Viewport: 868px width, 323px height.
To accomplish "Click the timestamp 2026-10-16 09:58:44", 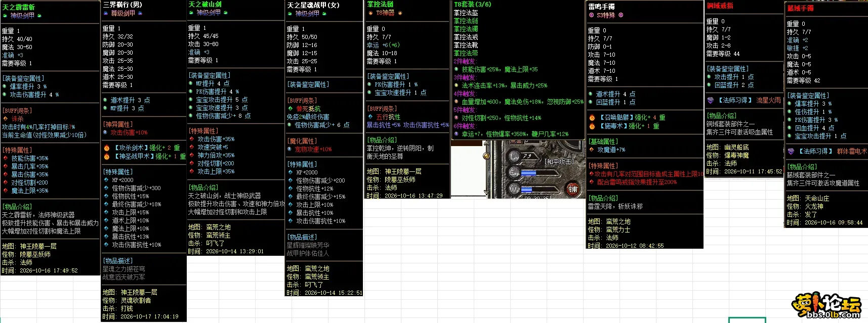I will click(834, 222).
